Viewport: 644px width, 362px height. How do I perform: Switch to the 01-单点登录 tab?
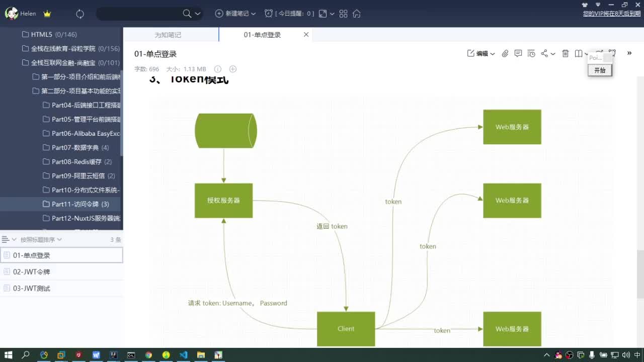pyautogui.click(x=262, y=35)
